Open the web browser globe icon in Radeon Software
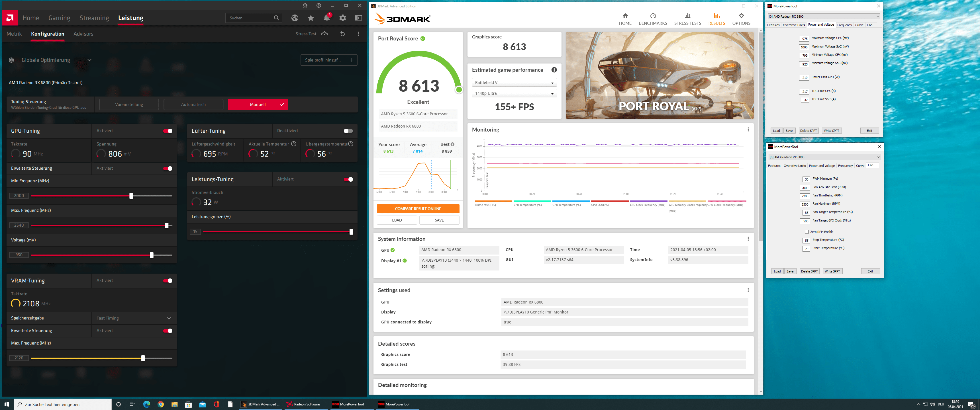This screenshot has height=410, width=980. (x=295, y=18)
